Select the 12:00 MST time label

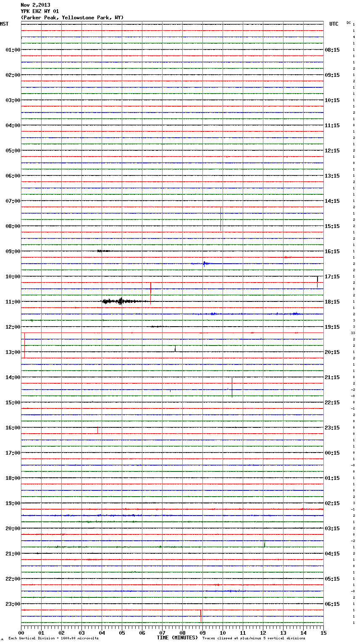[x=13, y=327]
